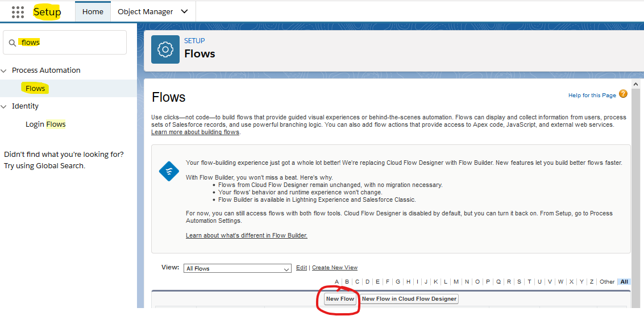
Task: Open Login Flows in the setup tree
Action: pyautogui.click(x=45, y=124)
